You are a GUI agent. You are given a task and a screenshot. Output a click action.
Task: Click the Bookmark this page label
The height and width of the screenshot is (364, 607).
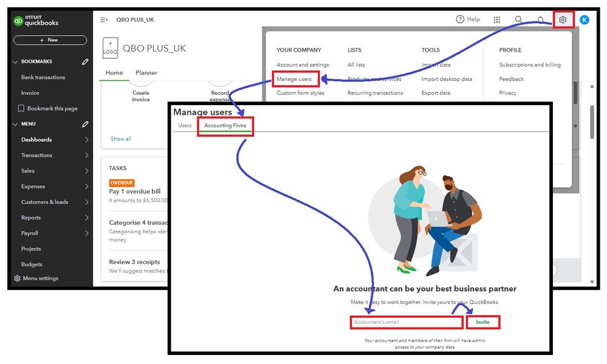[52, 108]
